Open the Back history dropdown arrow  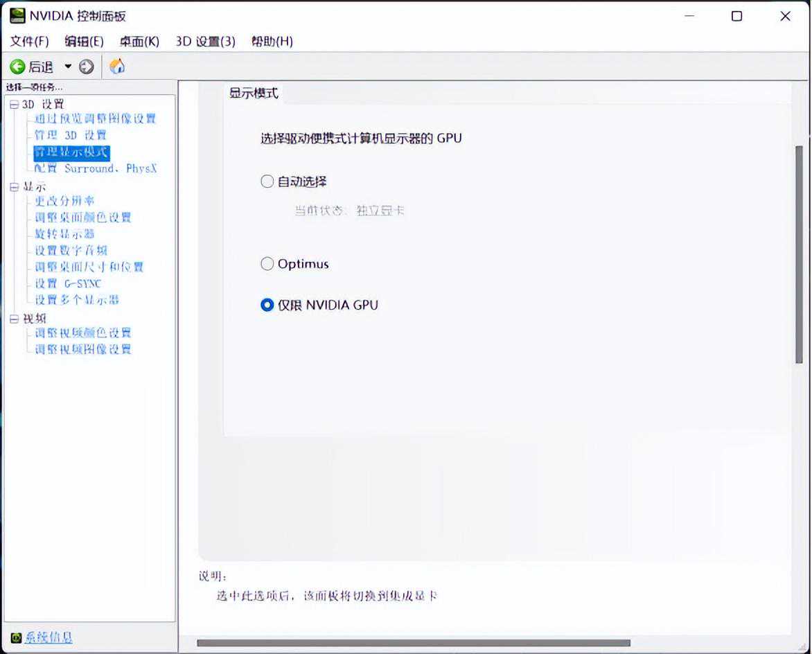[68, 67]
